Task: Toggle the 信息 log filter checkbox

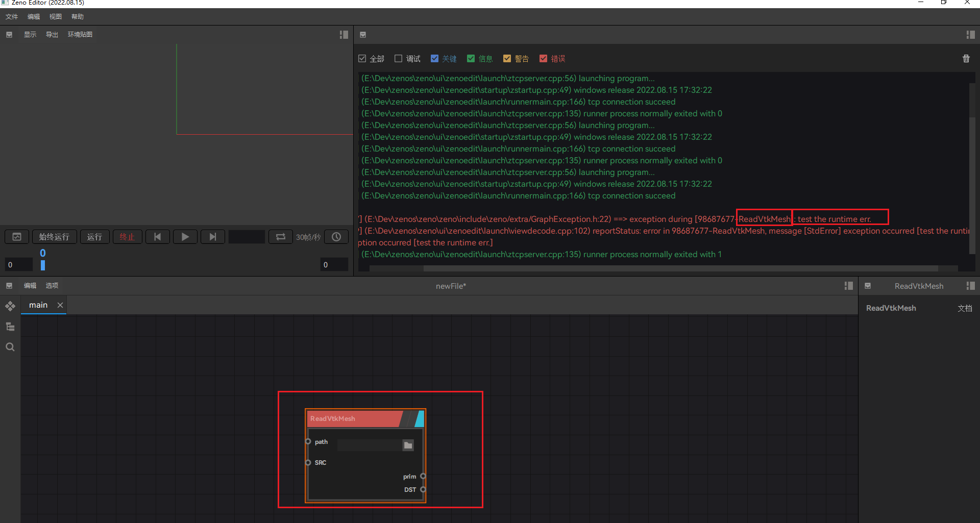Action: 471,59
